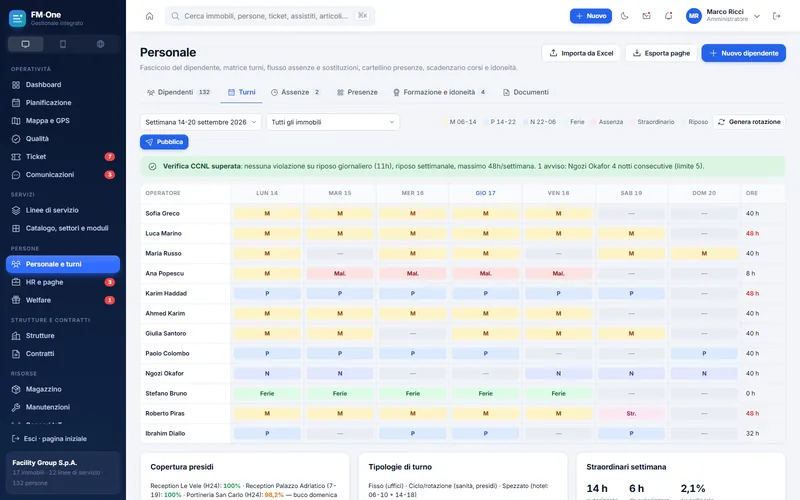Click the GIO 17 column header

pyautogui.click(x=485, y=193)
